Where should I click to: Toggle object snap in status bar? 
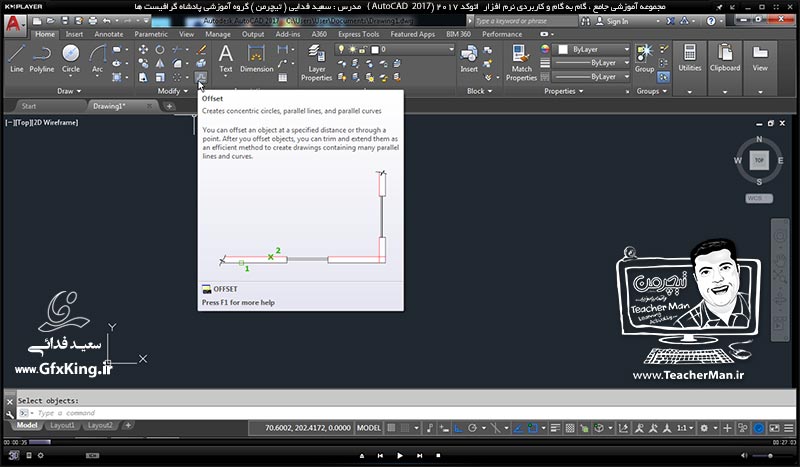pyautogui.click(x=533, y=428)
